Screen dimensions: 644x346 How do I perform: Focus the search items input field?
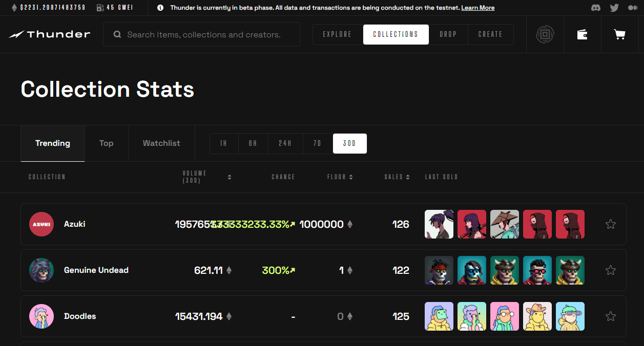pyautogui.click(x=201, y=34)
